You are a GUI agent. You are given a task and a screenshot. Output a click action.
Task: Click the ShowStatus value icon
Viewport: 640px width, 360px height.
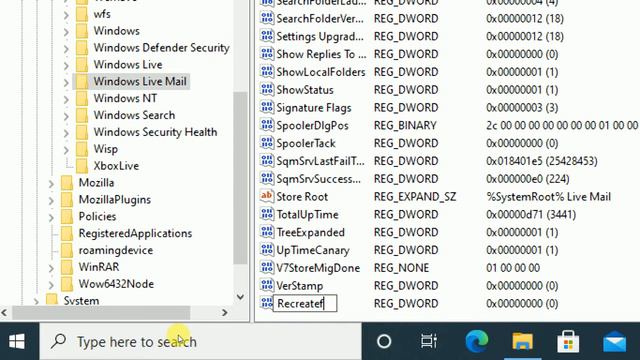click(267, 90)
